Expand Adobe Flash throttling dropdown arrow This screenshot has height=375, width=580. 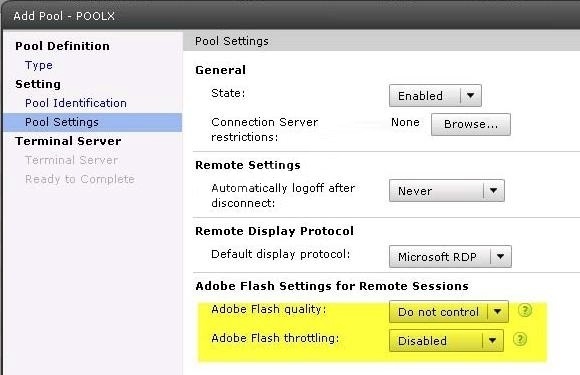(492, 341)
